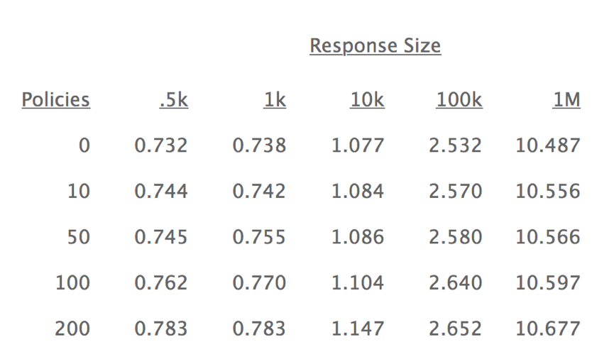Select the 50 policies row label
The image size is (614, 364).
coord(79,237)
